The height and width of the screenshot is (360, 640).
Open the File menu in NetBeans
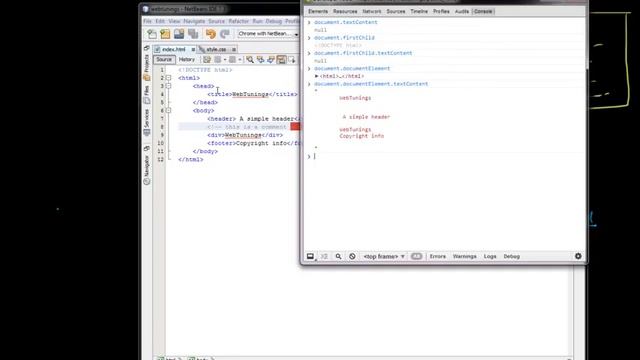pos(147,21)
